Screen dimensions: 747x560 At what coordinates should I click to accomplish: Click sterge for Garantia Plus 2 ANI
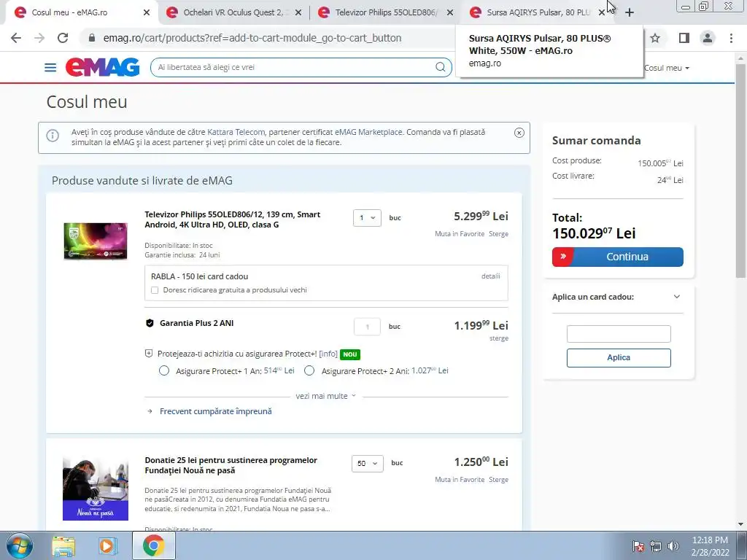pyautogui.click(x=499, y=338)
